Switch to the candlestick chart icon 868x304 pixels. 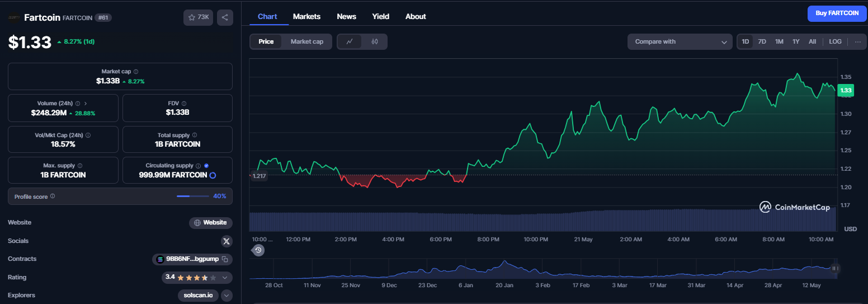(375, 41)
